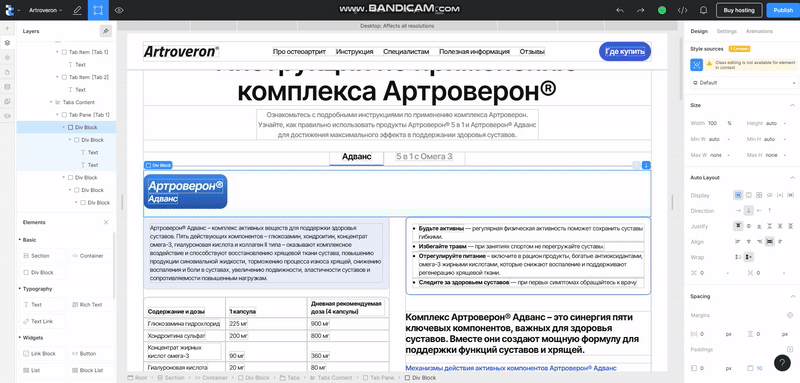
Task: Collapse the Typography elements group
Action: (x=20, y=289)
